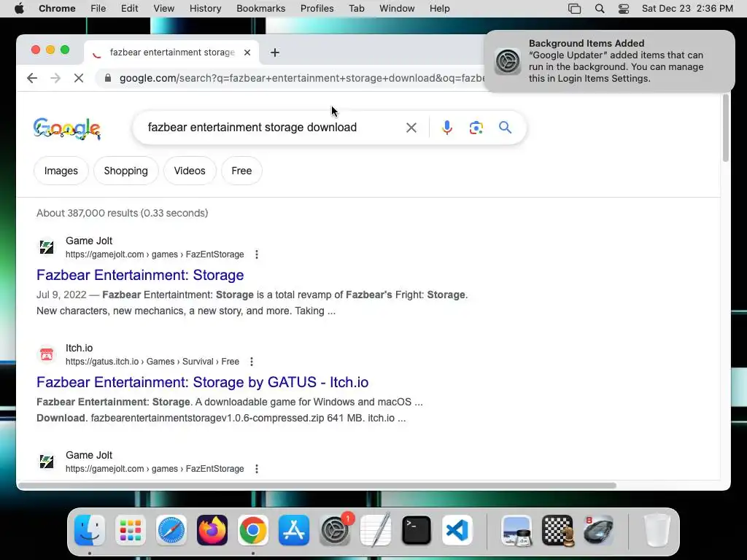This screenshot has width=747, height=560.
Task: Open the History menu
Action: pos(205,9)
